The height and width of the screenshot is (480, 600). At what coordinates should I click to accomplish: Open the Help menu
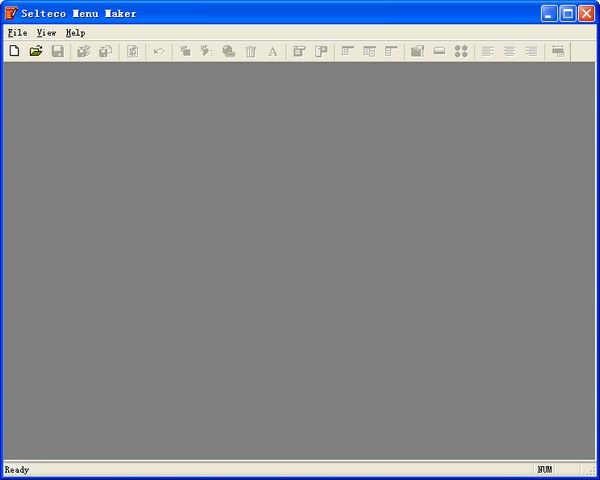pos(76,33)
